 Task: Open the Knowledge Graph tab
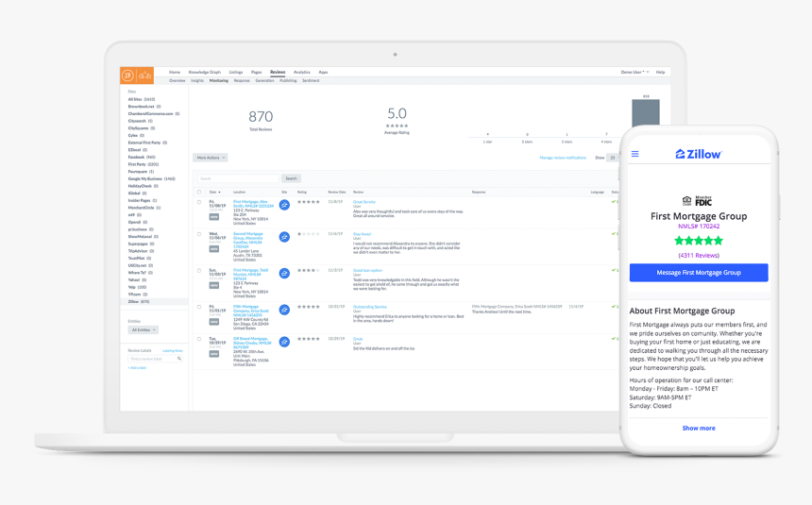[x=205, y=72]
